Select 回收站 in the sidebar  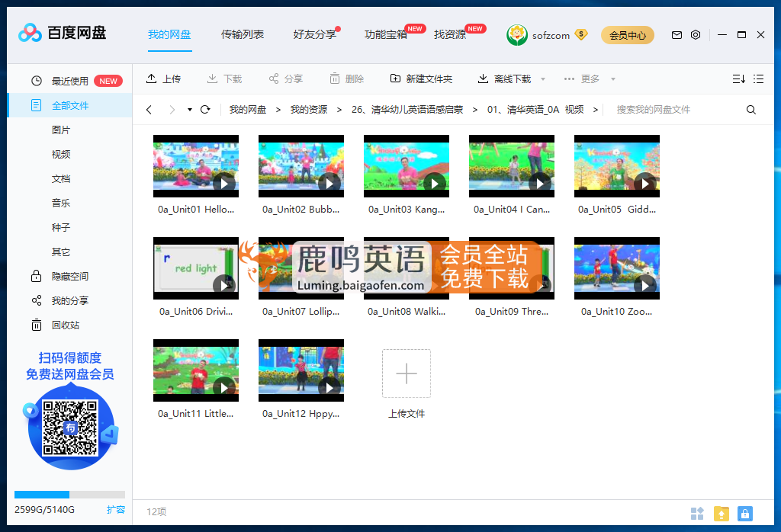(x=65, y=325)
